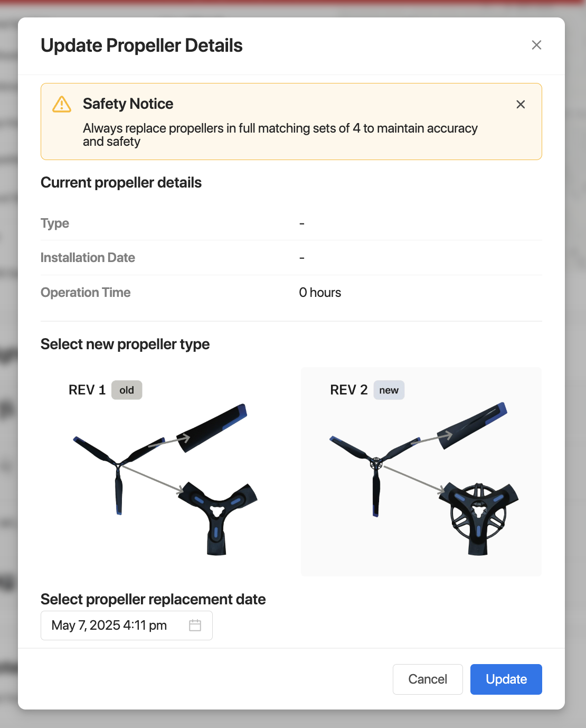Click the "0 hours" operation time value
Screen dimensions: 586x728
(x=320, y=293)
